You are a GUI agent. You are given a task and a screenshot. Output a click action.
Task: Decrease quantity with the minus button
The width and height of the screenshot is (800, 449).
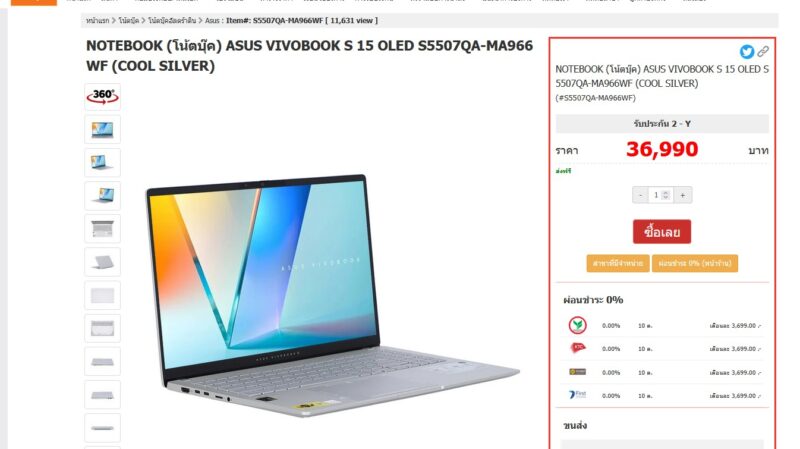(x=640, y=195)
